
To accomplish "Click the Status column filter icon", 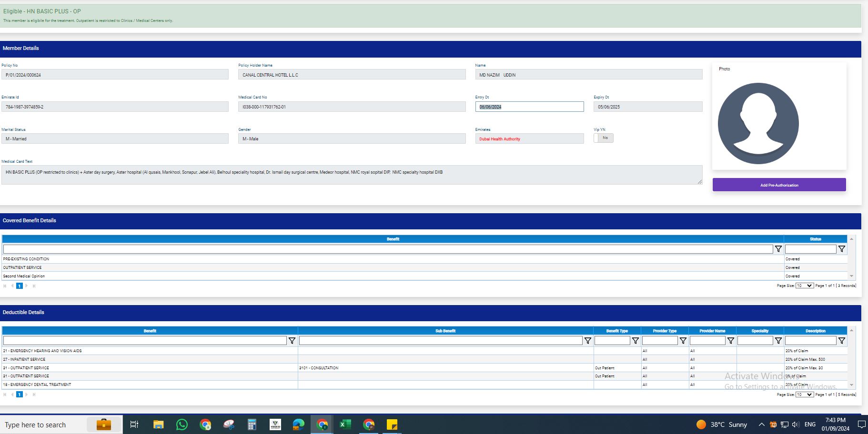I will point(841,249).
